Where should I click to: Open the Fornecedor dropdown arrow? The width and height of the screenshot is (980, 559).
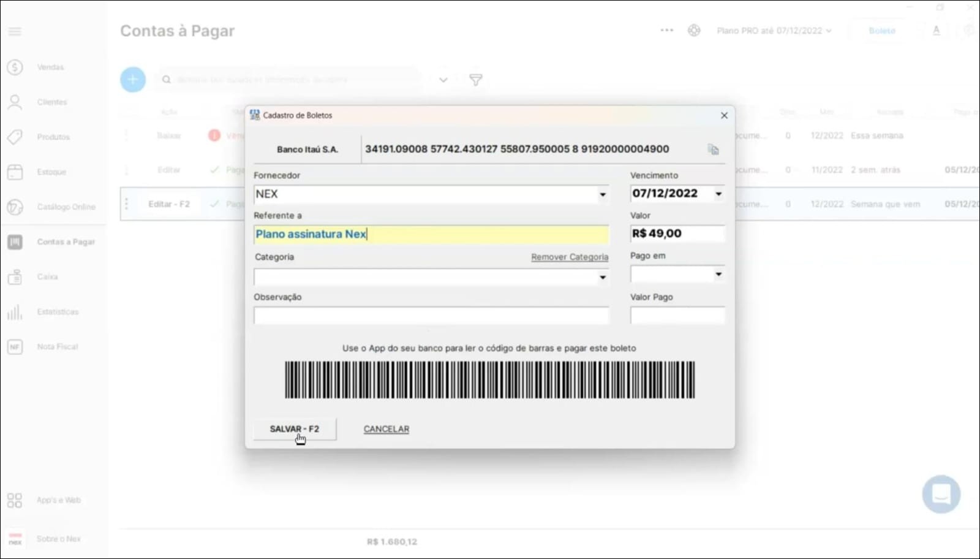tap(603, 194)
